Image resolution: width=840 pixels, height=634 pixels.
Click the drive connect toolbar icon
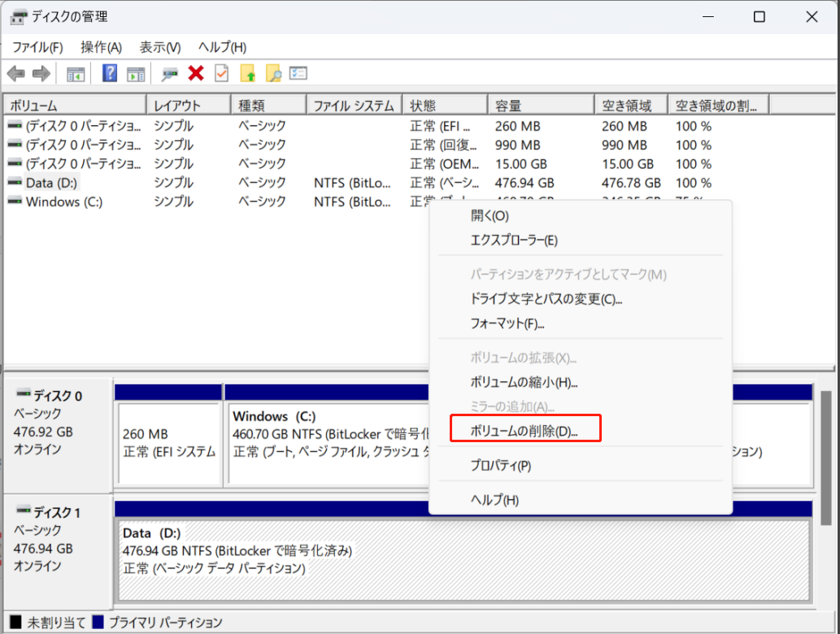[169, 74]
